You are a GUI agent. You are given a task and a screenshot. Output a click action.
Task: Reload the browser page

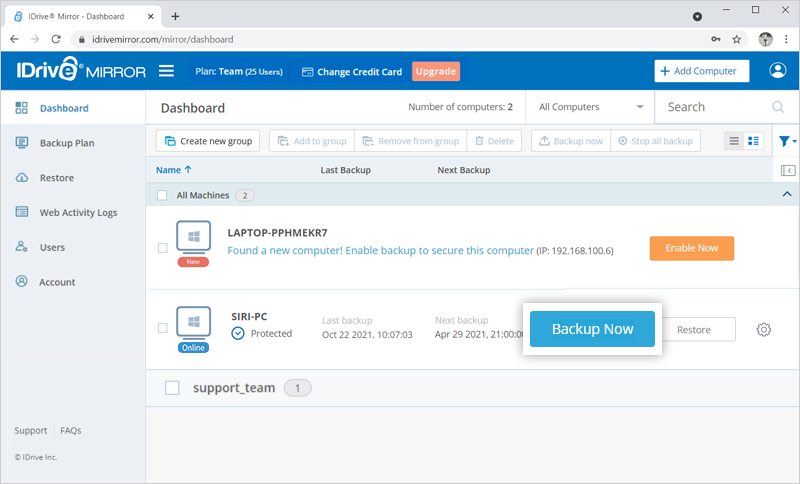pyautogui.click(x=56, y=39)
